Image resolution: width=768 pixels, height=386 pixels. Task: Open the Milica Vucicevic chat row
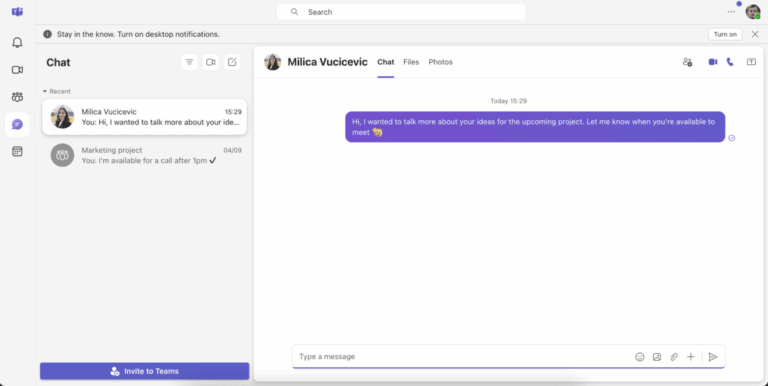(144, 117)
